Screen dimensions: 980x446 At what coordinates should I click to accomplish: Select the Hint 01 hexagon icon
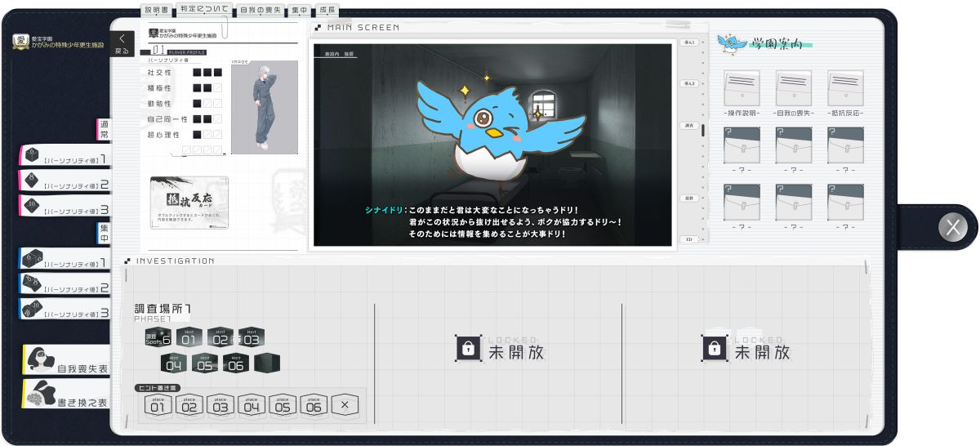click(x=189, y=337)
